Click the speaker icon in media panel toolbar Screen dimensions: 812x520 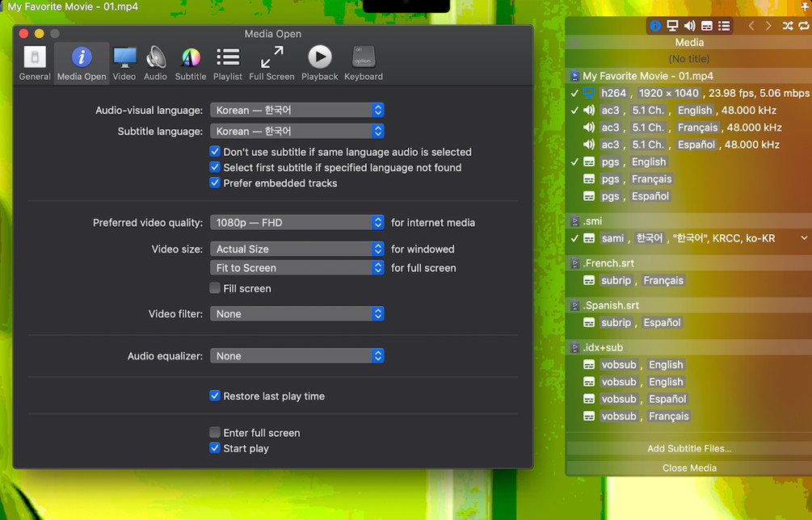click(689, 25)
